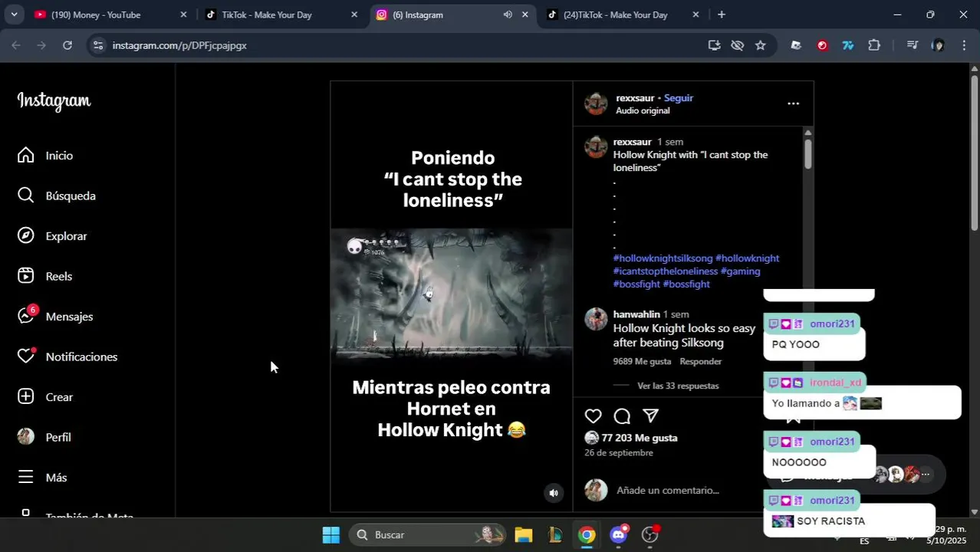This screenshot has height=552, width=980.
Task: Open the Chrome profile avatar
Action: (x=938, y=45)
